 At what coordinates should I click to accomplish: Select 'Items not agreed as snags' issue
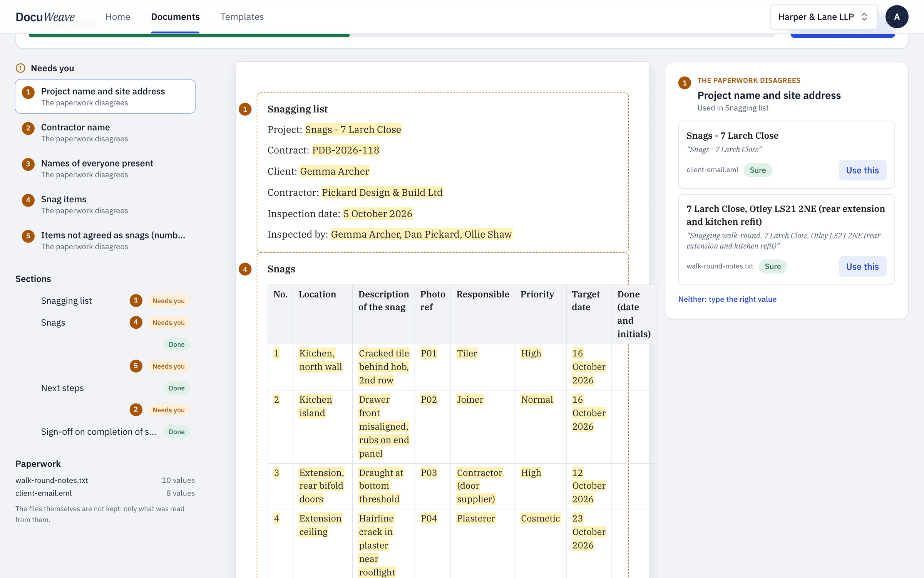point(105,240)
